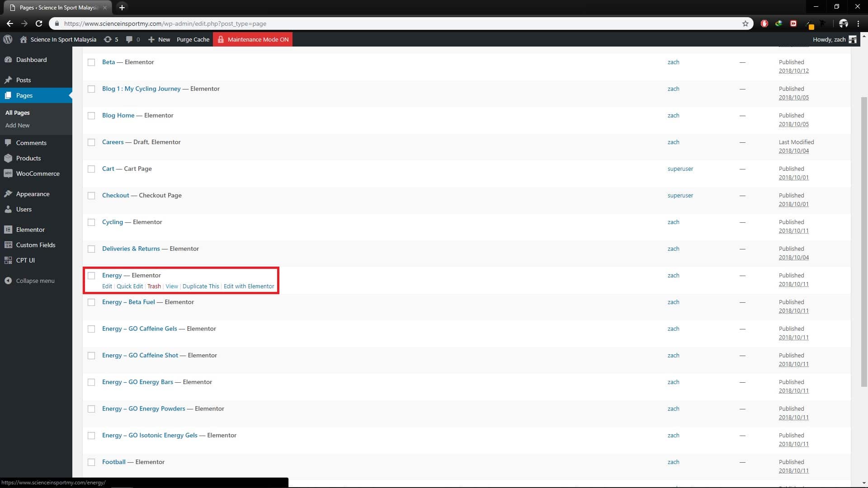
Task: Click Duplicate This under Energy
Action: coord(201,286)
